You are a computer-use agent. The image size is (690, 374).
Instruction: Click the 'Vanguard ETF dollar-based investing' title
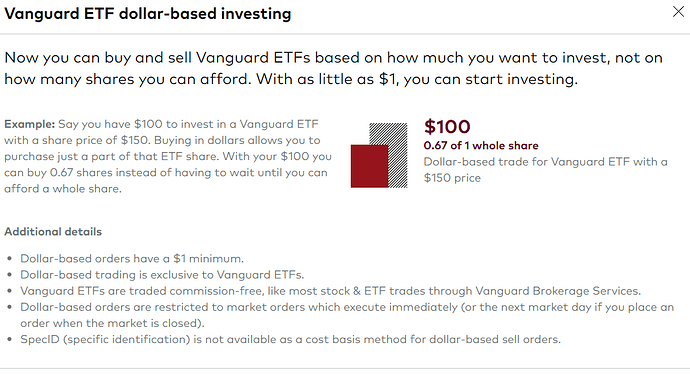(148, 14)
